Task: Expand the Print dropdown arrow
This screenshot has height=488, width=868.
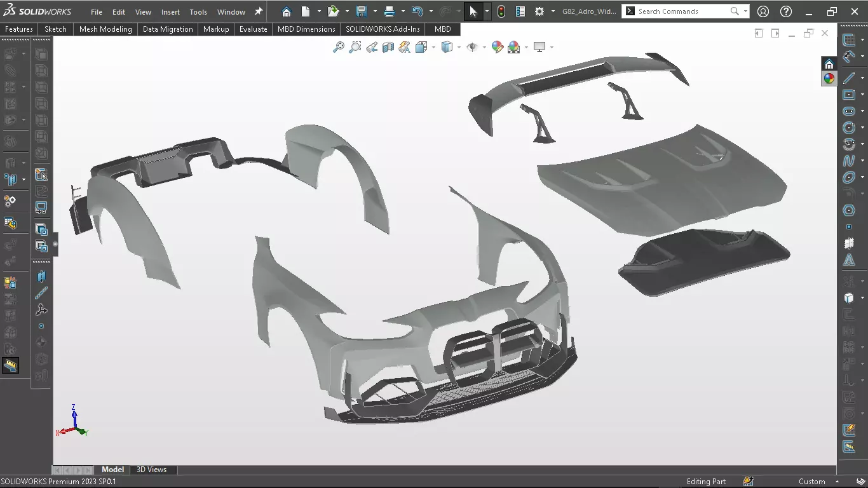Action: (x=403, y=11)
